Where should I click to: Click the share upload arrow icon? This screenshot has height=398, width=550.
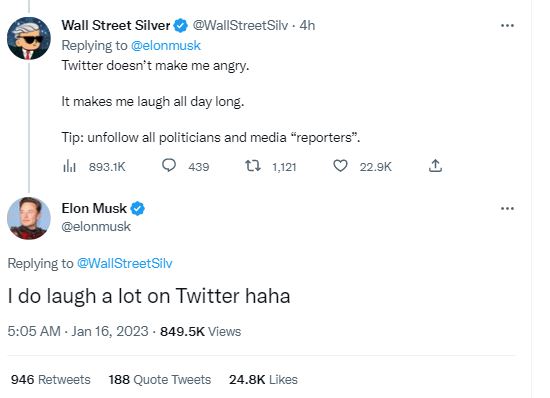435,166
